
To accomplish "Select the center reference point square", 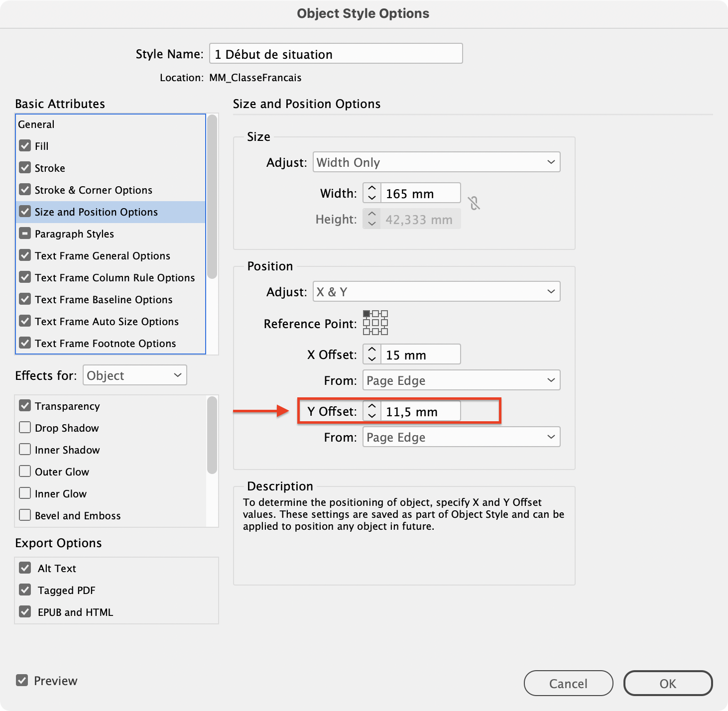I will (x=376, y=323).
